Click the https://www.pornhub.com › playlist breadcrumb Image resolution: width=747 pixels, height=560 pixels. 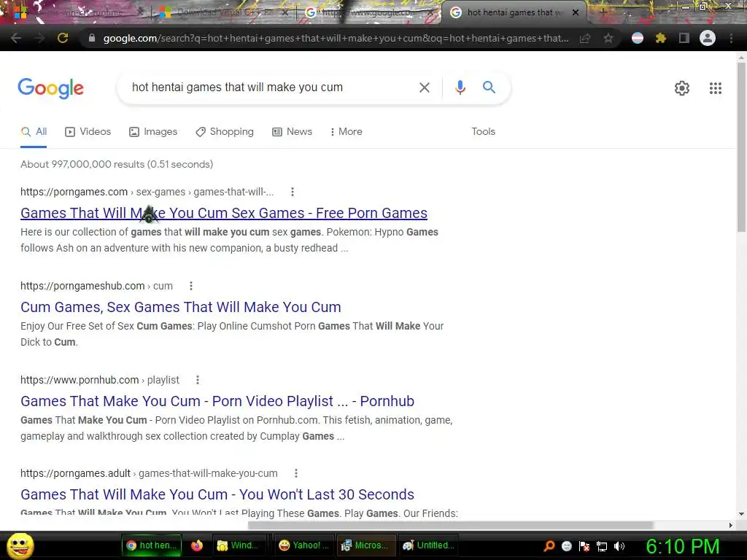[99, 380]
